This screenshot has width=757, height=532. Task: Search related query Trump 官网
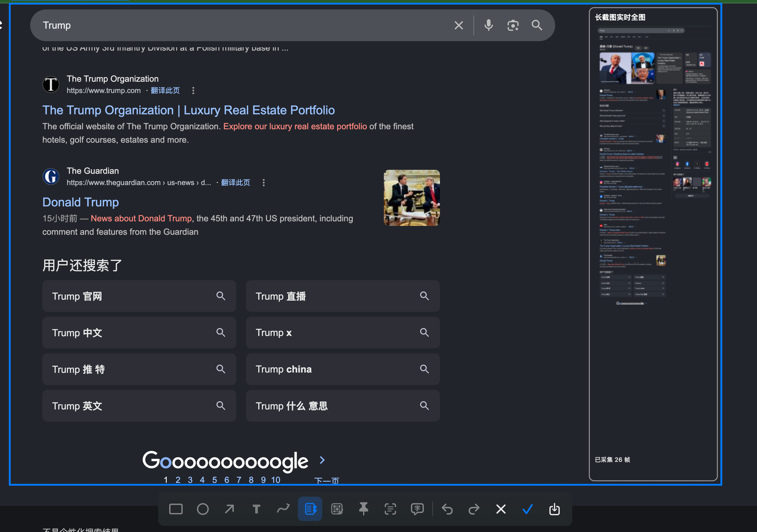[x=139, y=296]
